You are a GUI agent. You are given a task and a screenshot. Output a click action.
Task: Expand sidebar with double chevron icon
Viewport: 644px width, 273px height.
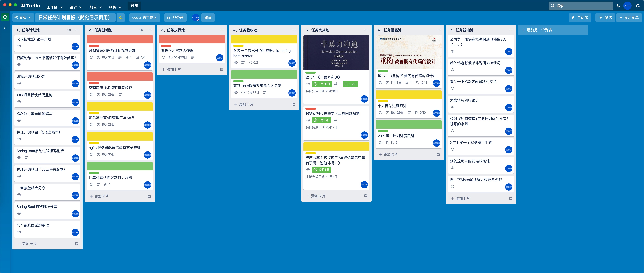tap(5, 28)
